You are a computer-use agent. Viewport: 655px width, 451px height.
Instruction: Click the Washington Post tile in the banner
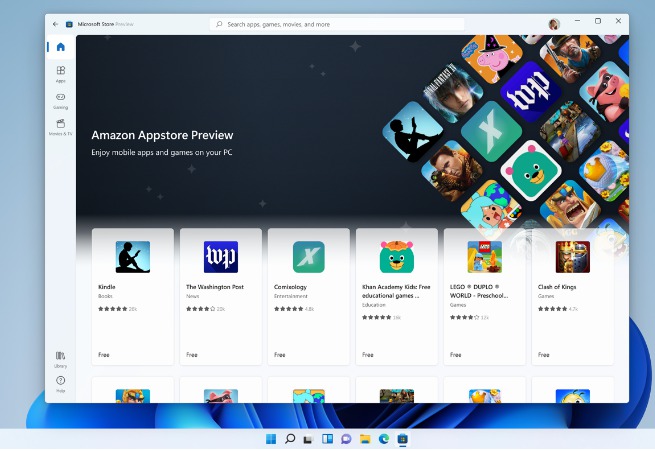(531, 92)
